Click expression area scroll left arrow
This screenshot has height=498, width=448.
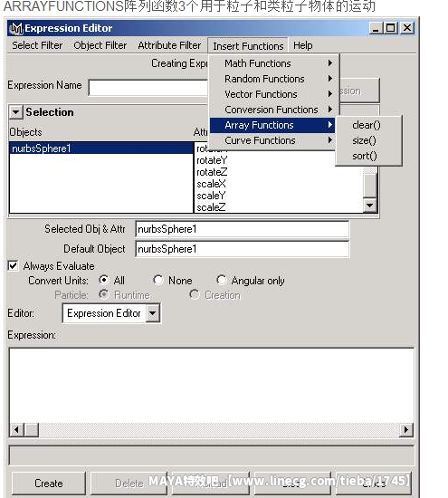pyautogui.click(x=17, y=430)
